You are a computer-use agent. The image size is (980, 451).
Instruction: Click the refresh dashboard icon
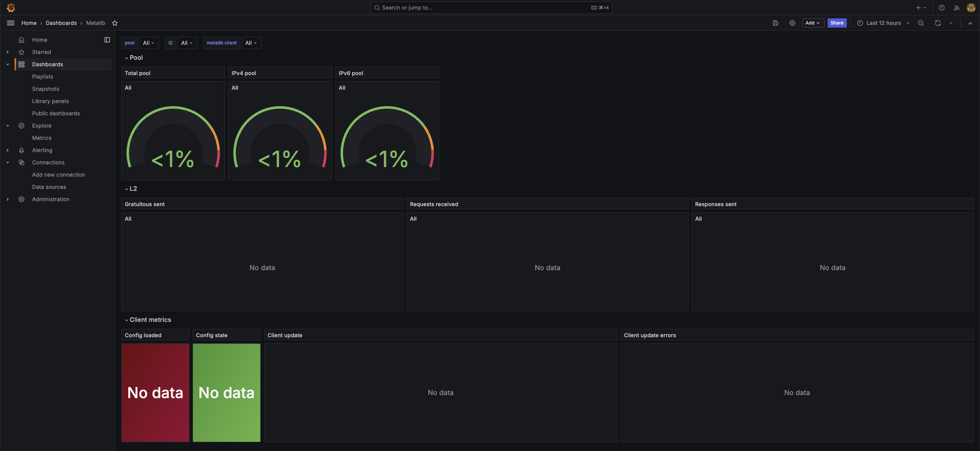938,23
